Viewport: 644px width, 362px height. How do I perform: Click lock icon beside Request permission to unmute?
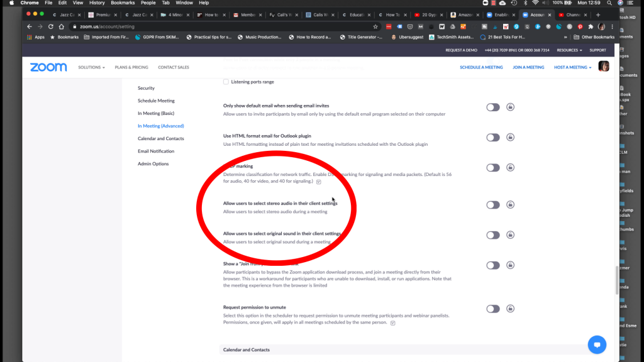pos(510,309)
